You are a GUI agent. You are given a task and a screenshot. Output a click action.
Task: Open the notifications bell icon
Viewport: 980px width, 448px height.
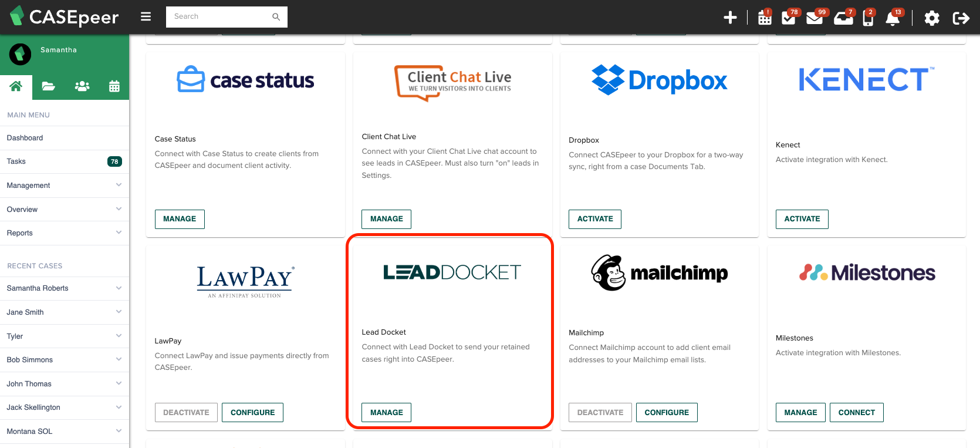click(x=893, y=18)
